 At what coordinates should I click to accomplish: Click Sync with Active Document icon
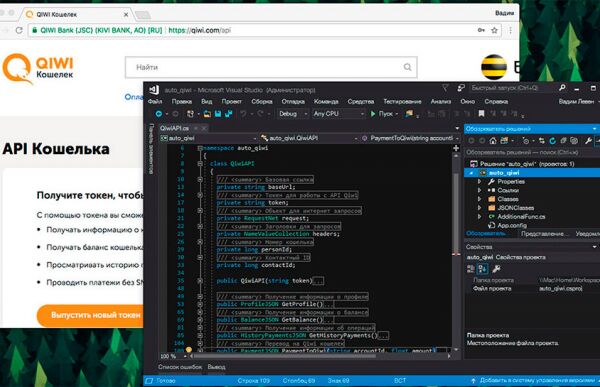pyautogui.click(x=541, y=141)
